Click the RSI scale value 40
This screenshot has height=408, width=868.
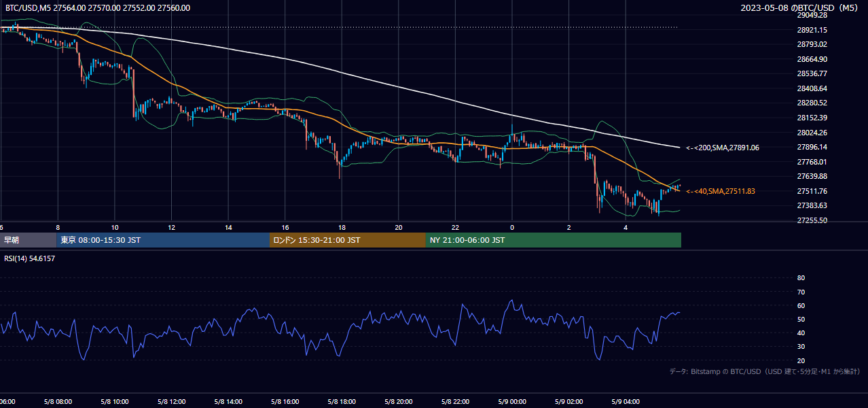tap(801, 333)
